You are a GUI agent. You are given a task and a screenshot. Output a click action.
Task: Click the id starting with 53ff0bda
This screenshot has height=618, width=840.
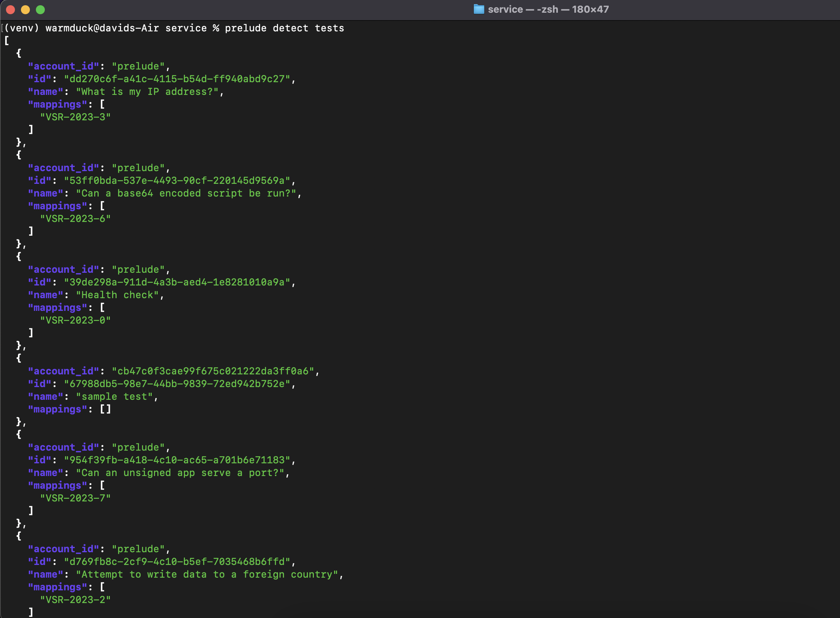click(x=177, y=181)
